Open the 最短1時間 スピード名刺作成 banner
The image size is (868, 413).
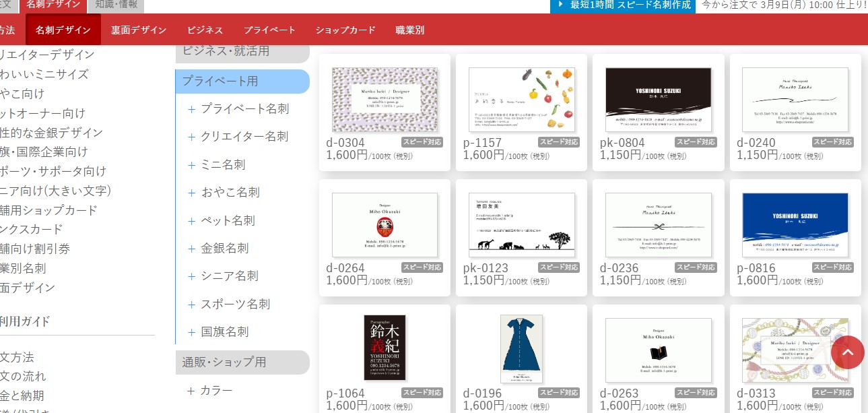pos(623,5)
